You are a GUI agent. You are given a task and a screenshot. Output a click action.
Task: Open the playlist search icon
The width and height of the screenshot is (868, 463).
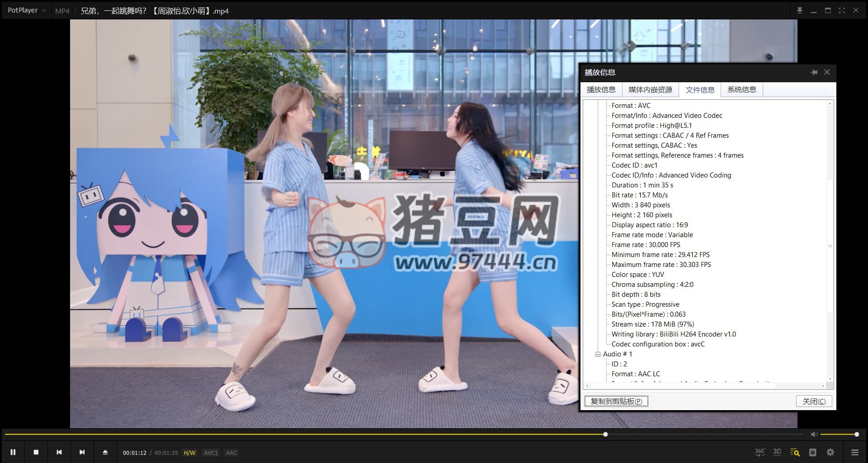pyautogui.click(x=795, y=452)
